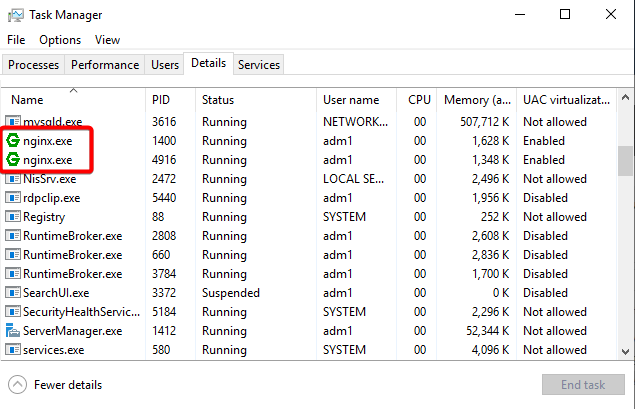The image size is (635, 409).
Task: Click the mysqld.exe process icon
Action: (x=13, y=121)
